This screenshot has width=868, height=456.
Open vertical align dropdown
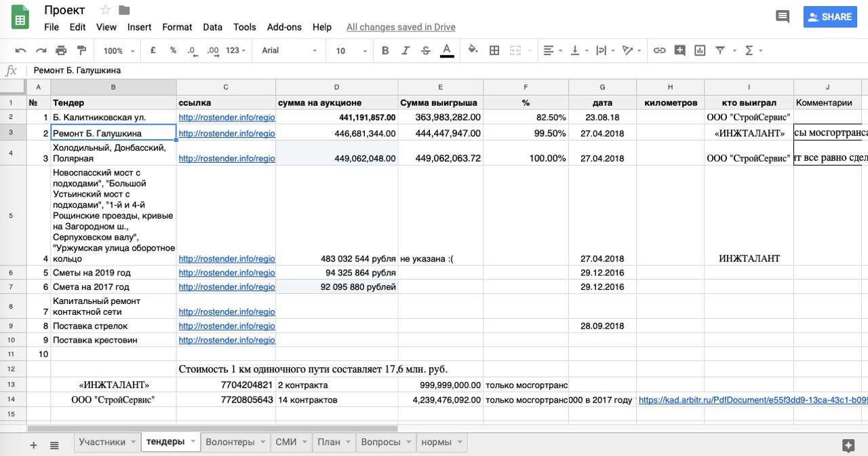[x=580, y=50]
